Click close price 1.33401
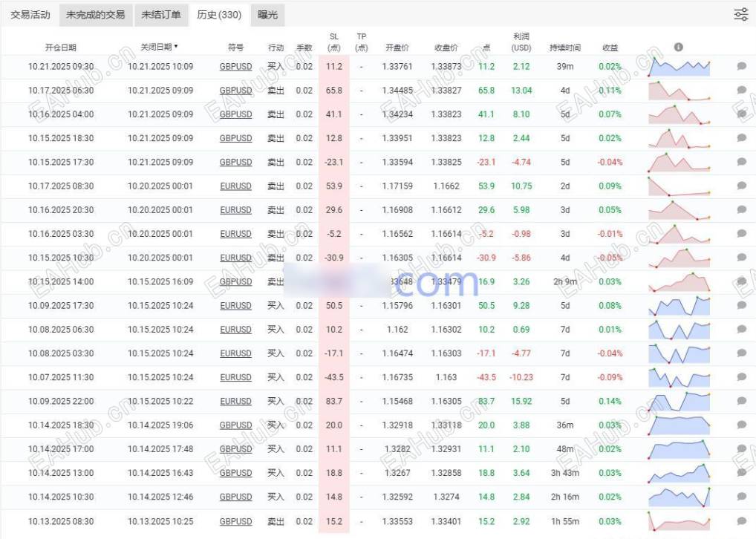The height and width of the screenshot is (539, 756). (446, 521)
